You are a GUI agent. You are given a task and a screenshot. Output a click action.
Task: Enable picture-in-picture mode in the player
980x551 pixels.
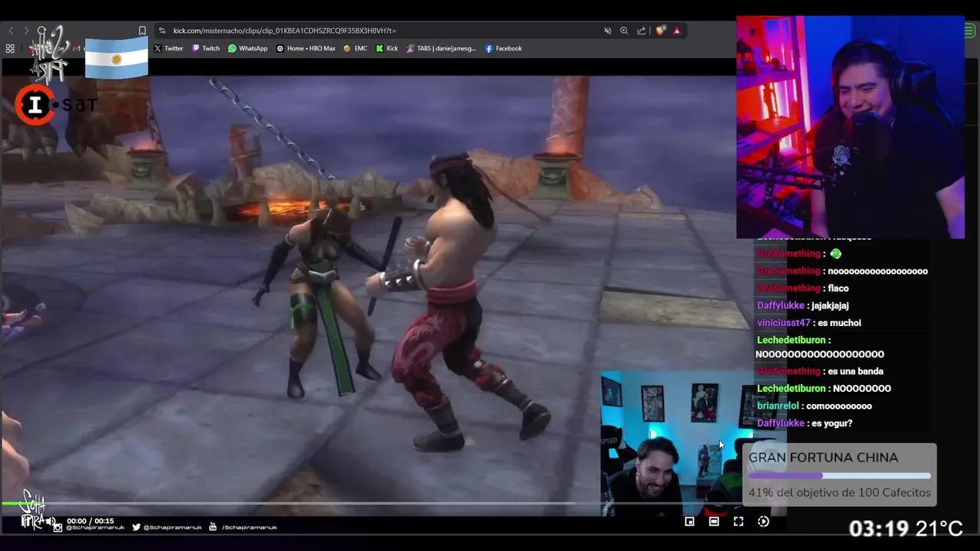(689, 521)
